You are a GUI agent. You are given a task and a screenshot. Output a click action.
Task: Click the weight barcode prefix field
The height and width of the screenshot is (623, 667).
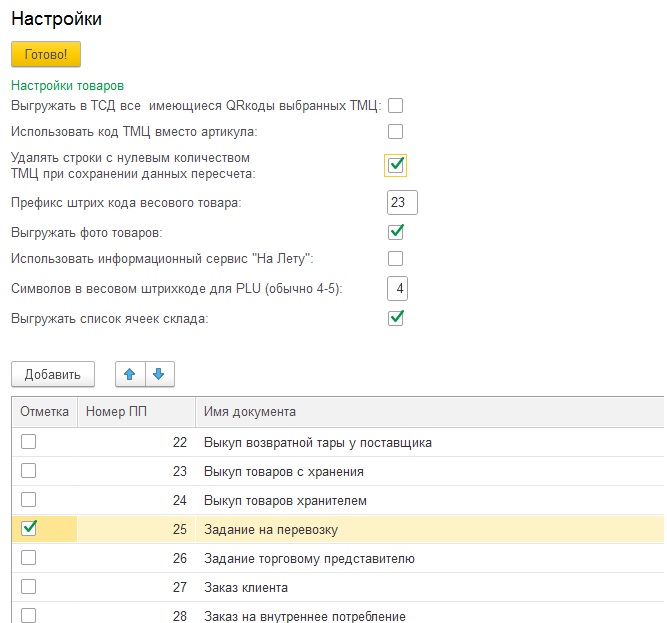point(401,203)
